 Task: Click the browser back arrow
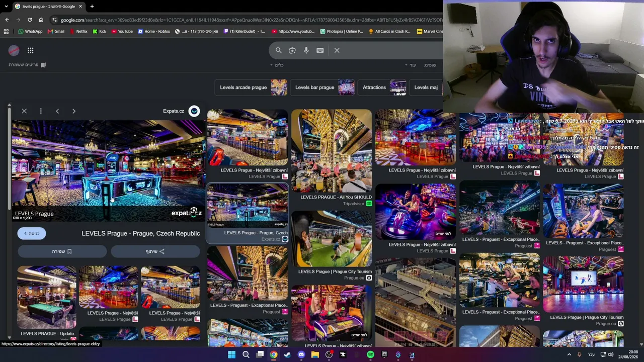(x=7, y=20)
